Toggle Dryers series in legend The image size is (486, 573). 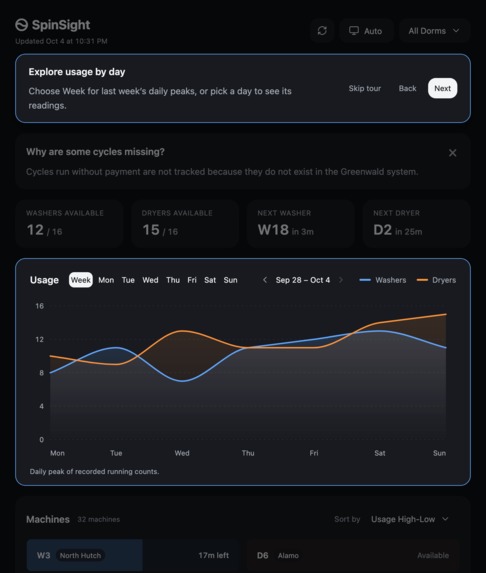[436, 280]
